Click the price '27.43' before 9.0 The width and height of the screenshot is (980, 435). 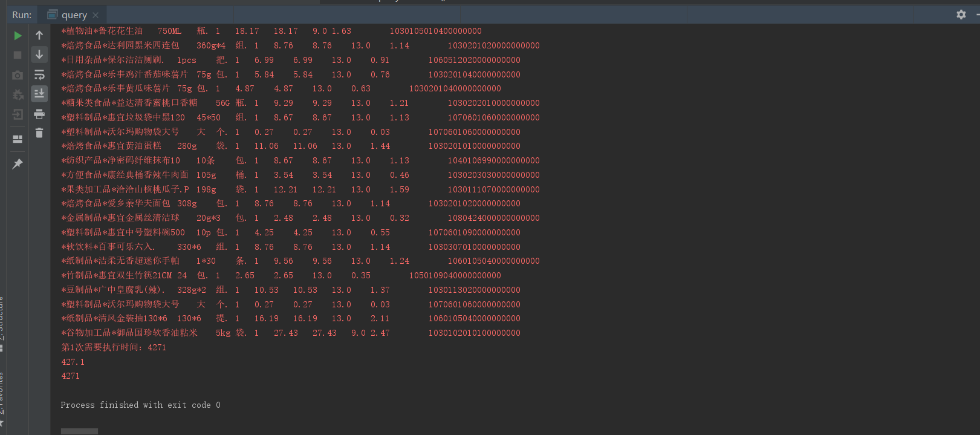[x=325, y=333]
